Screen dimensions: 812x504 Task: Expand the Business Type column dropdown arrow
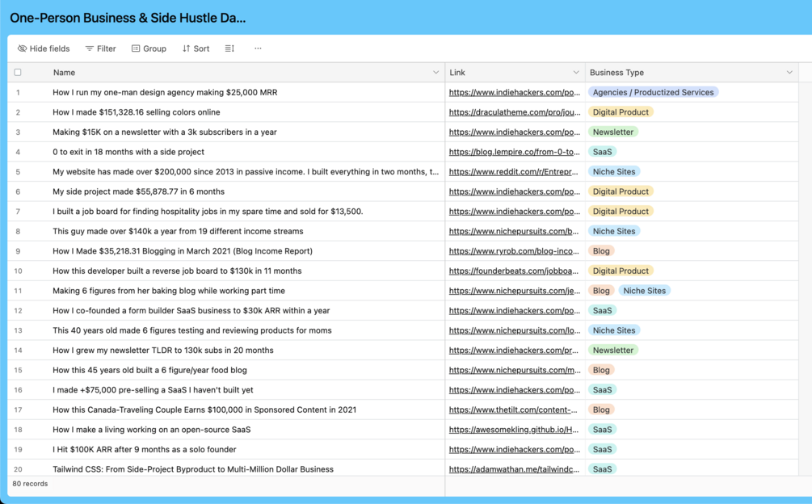pos(789,73)
